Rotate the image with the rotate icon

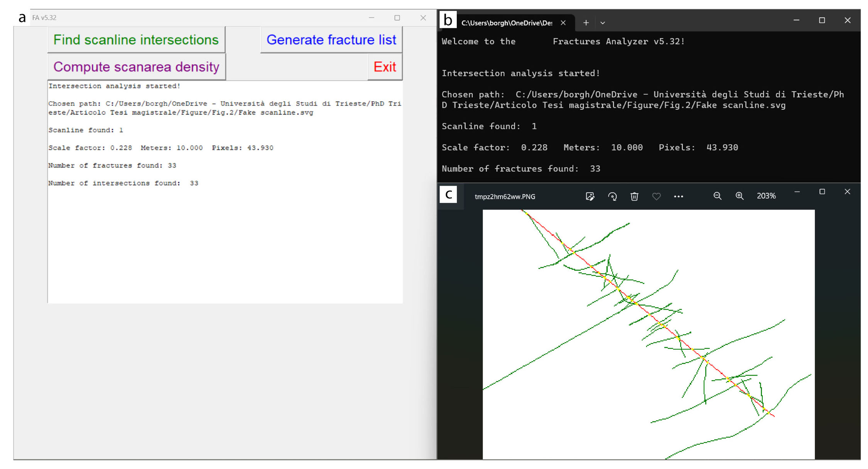point(612,196)
